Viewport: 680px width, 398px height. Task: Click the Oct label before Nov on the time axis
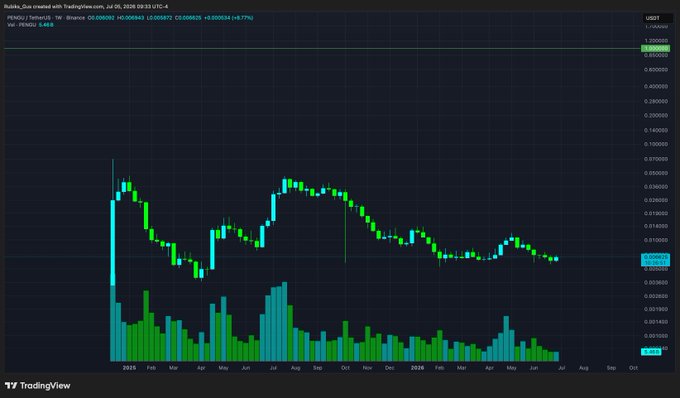tap(345, 368)
